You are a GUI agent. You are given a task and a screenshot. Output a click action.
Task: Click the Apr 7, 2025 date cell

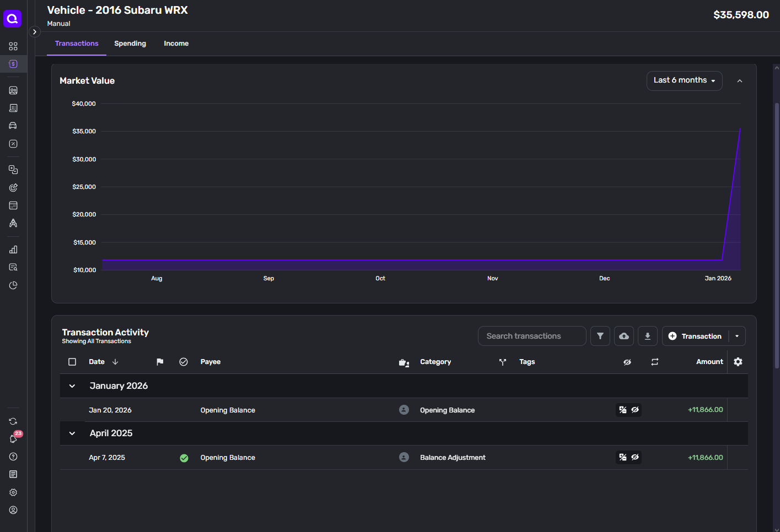[x=107, y=458]
